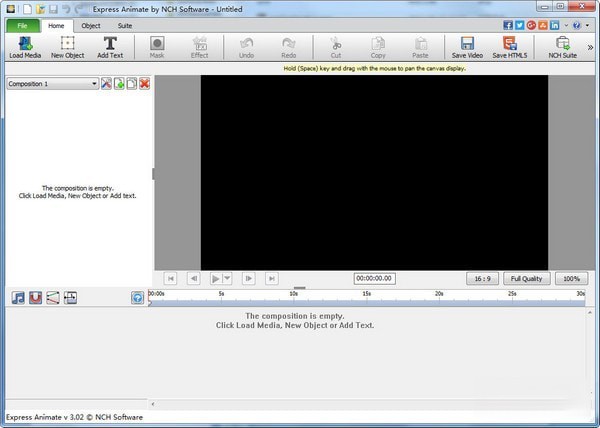This screenshot has height=428, width=600.
Task: Open the Full Quality preview menu
Action: (x=527, y=278)
